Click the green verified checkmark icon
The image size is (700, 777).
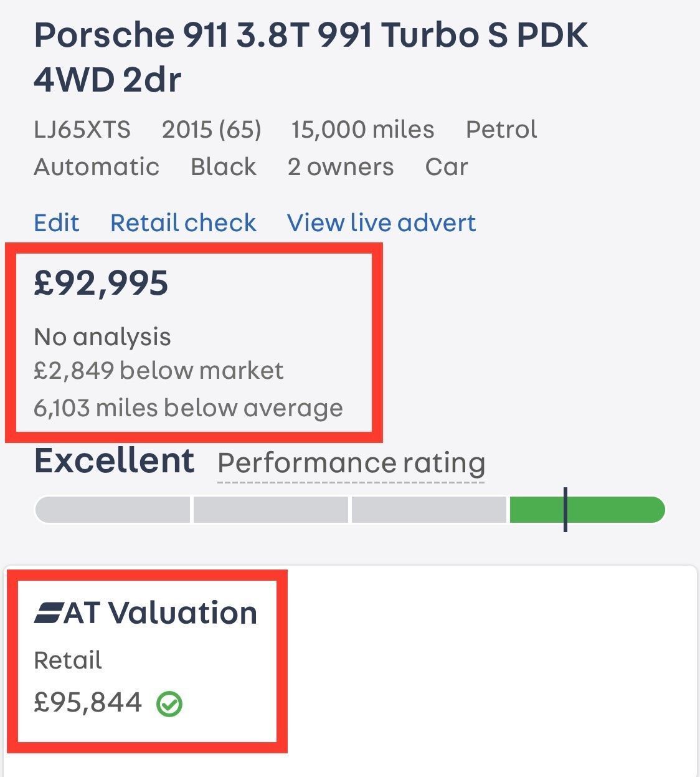(x=169, y=704)
